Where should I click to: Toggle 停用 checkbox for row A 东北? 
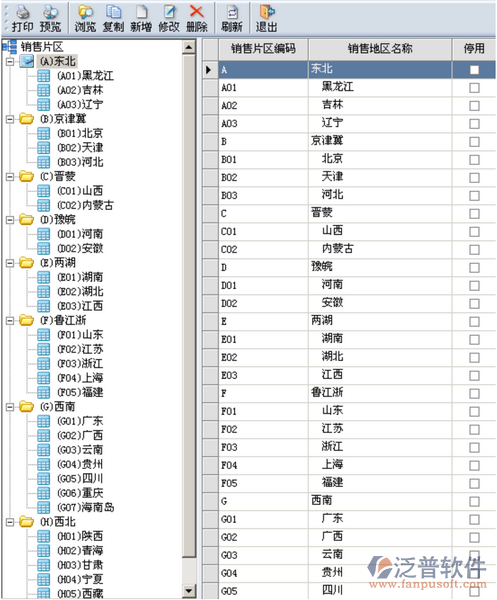[474, 70]
